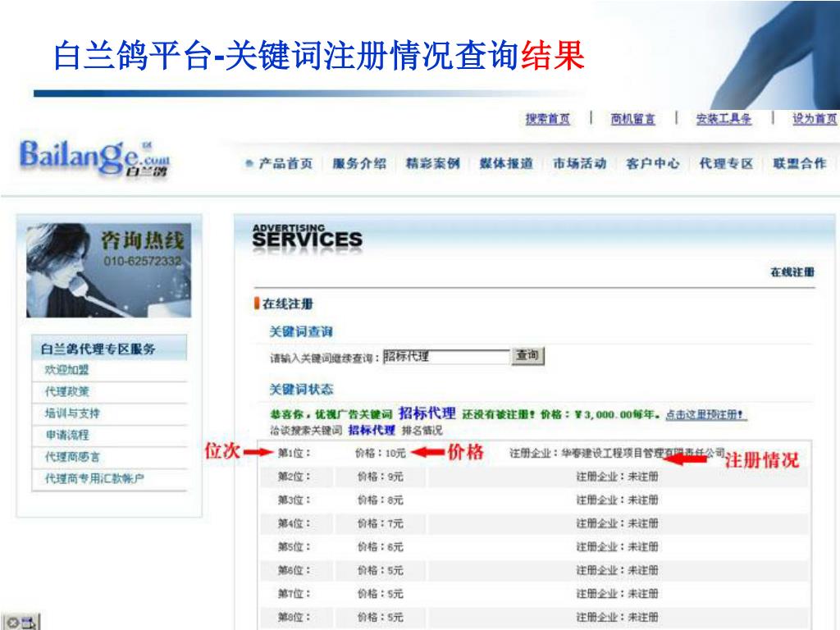Click 注册企业：未注册 in 第5位 row
Image resolution: width=840 pixels, height=630 pixels.
(617, 547)
